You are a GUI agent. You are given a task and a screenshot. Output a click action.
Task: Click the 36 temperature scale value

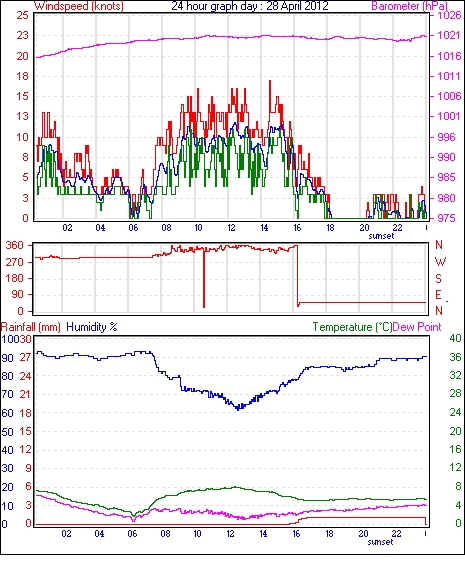[x=455, y=357]
